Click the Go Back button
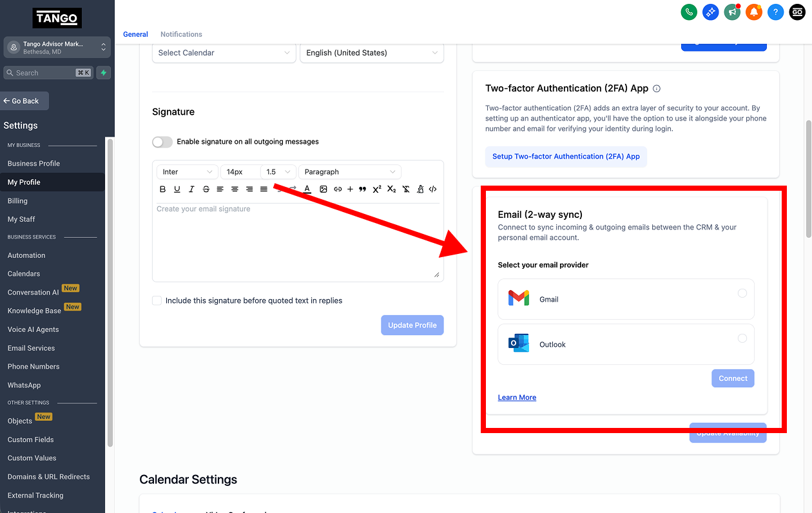812x513 pixels. (x=24, y=101)
